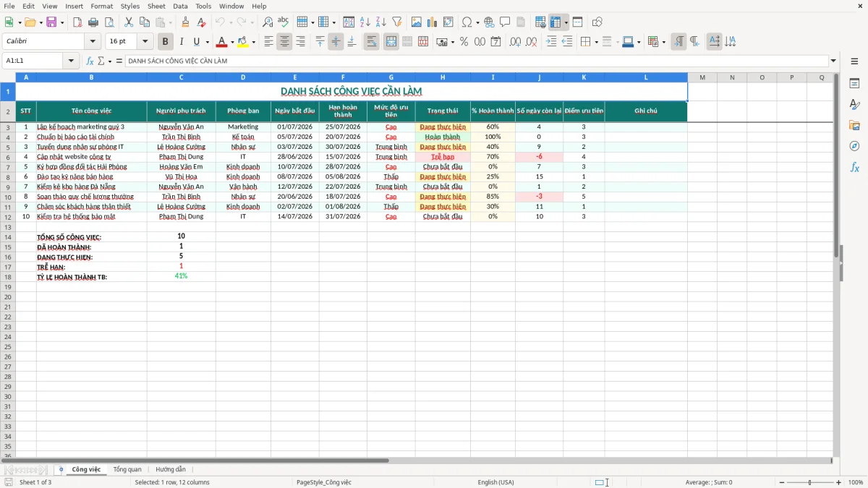Expand the formula bar arrow

833,61
